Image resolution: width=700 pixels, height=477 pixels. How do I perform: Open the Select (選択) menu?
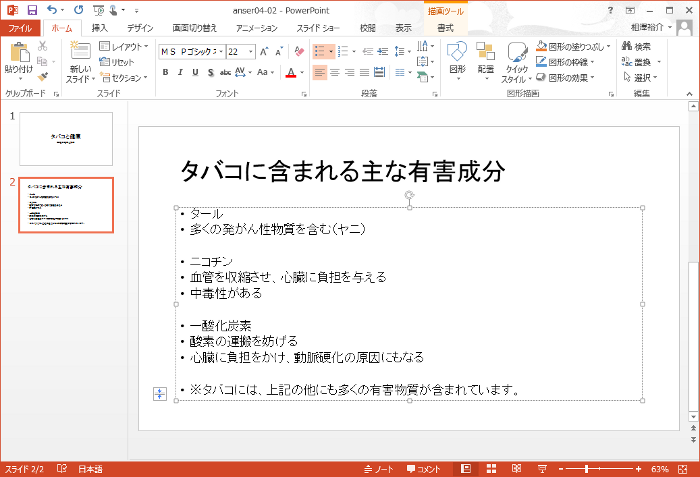pos(641,78)
